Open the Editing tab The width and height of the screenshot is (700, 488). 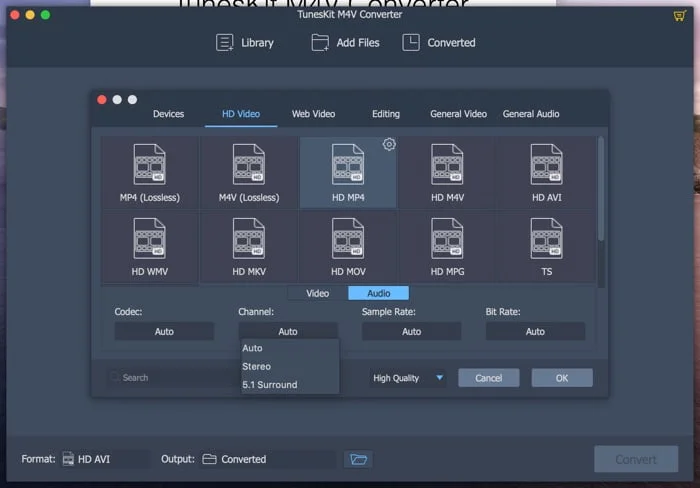click(x=386, y=114)
